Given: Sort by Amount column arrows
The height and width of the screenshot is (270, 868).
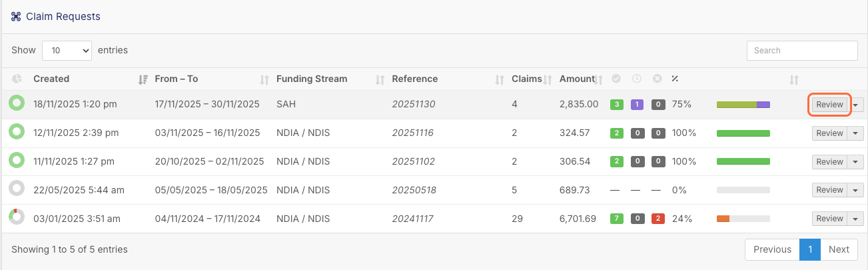Looking at the screenshot, I should [598, 79].
